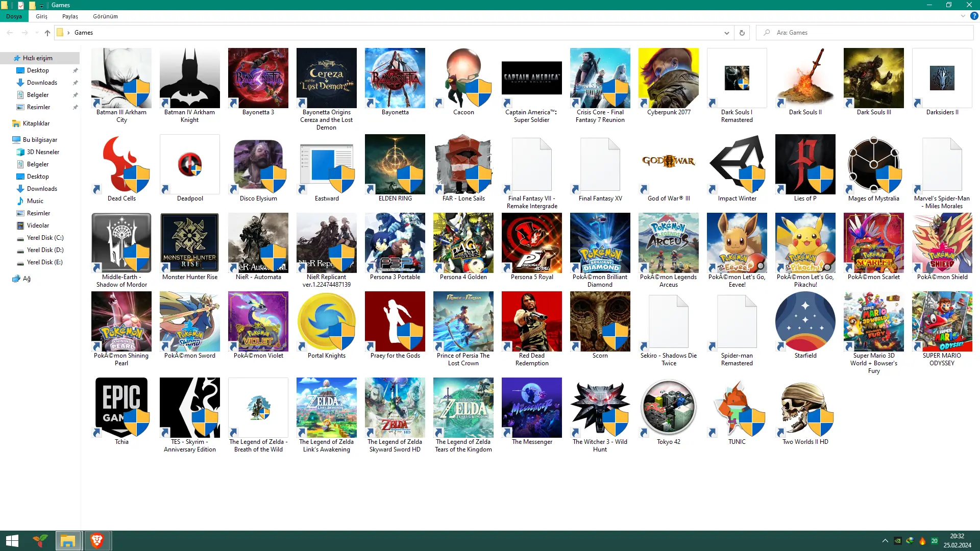Switch to the Giriş ribbon tab
The width and height of the screenshot is (980, 551).
pos(41,16)
